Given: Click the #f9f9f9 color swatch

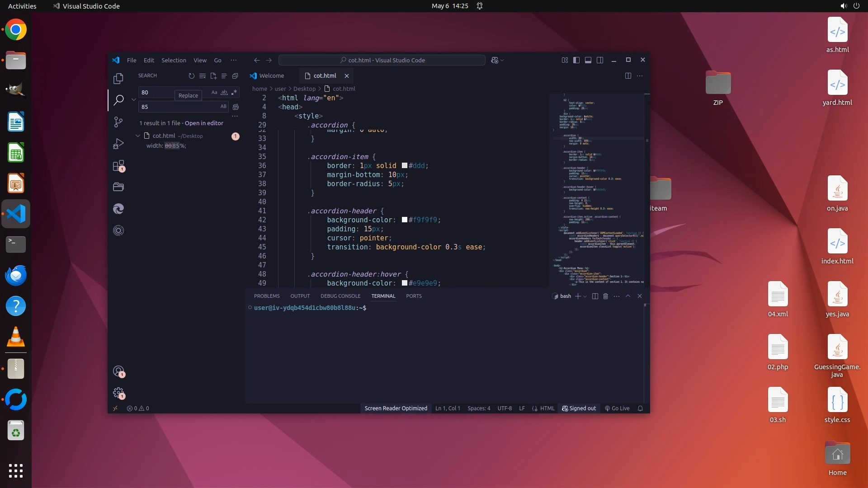Looking at the screenshot, I should [405, 220].
